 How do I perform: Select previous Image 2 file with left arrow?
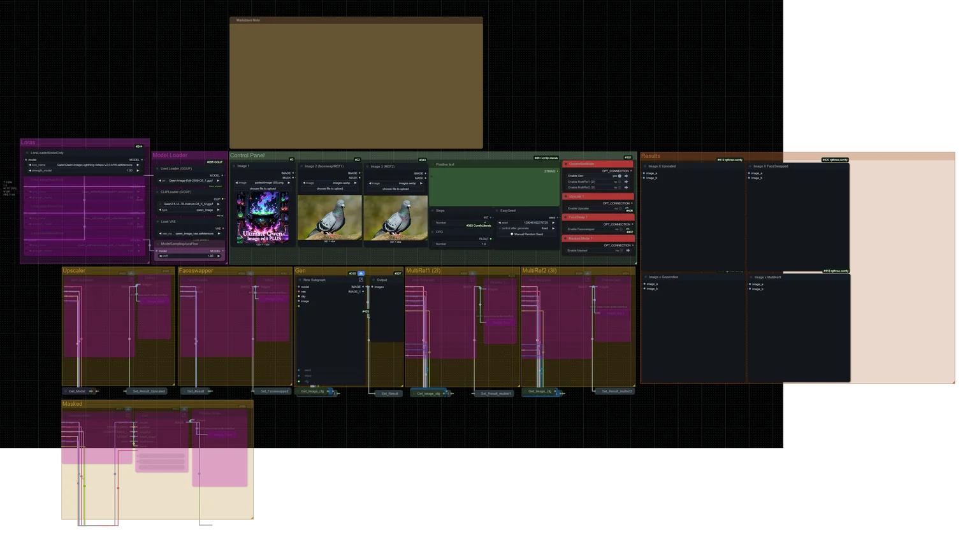click(304, 183)
